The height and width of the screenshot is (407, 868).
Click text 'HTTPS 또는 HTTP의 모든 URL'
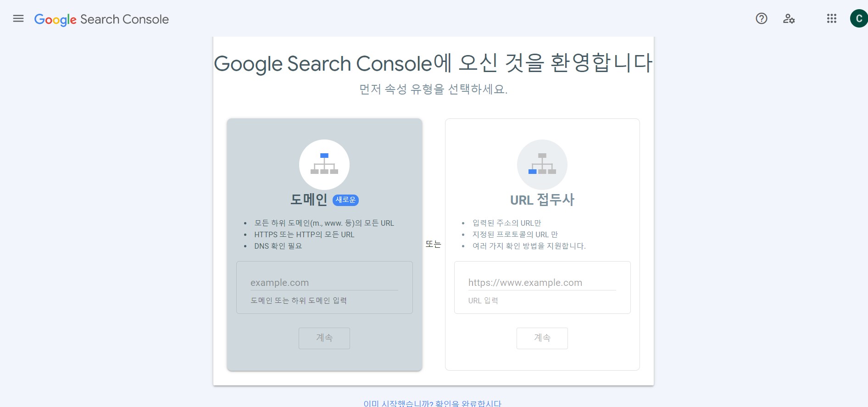(x=304, y=234)
